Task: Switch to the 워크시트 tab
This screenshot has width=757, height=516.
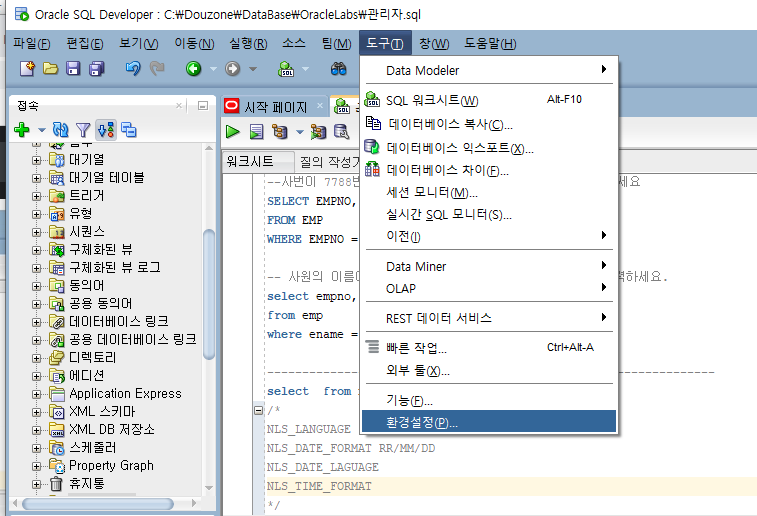Action: (x=257, y=161)
